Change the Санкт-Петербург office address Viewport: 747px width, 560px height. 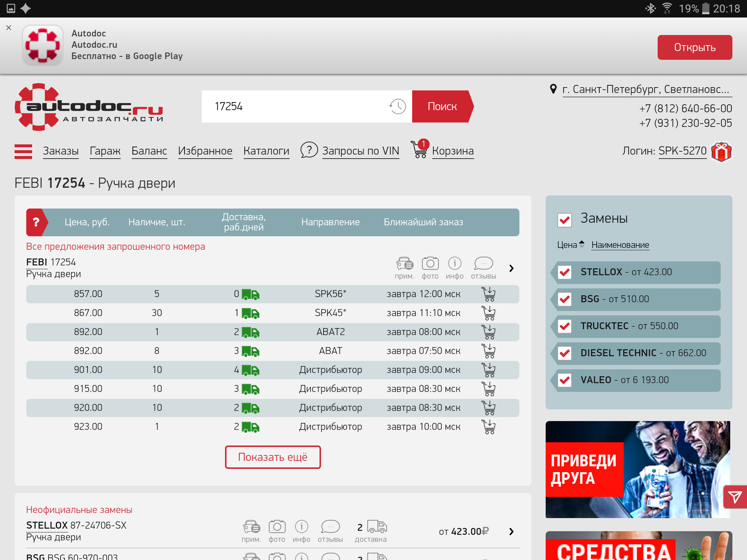click(x=647, y=89)
